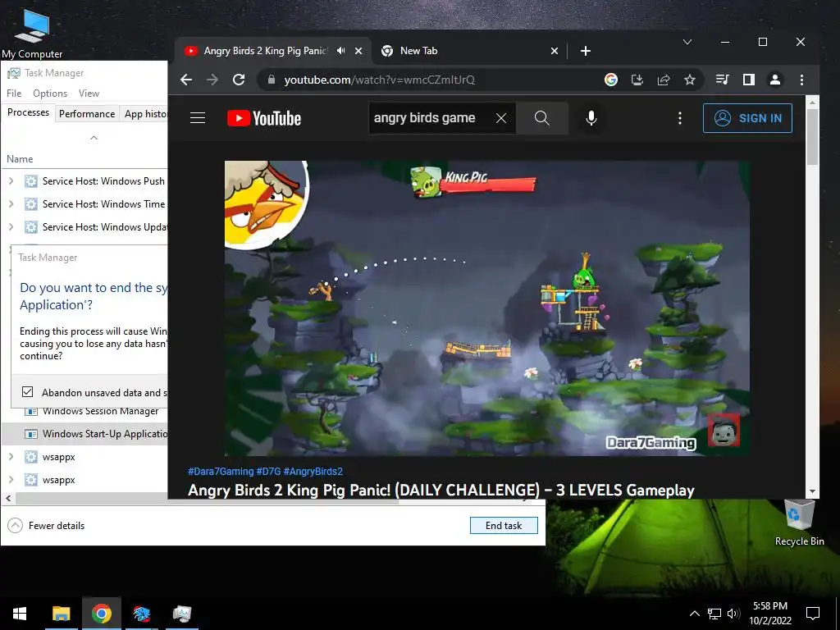Open the #Dara7Gaming hashtag link
The height and width of the screenshot is (630, 840).
[221, 472]
